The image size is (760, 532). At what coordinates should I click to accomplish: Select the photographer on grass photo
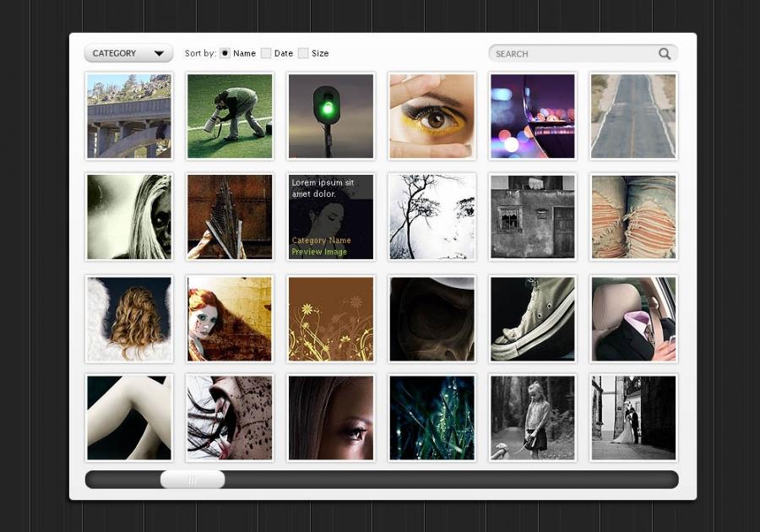pos(230,117)
